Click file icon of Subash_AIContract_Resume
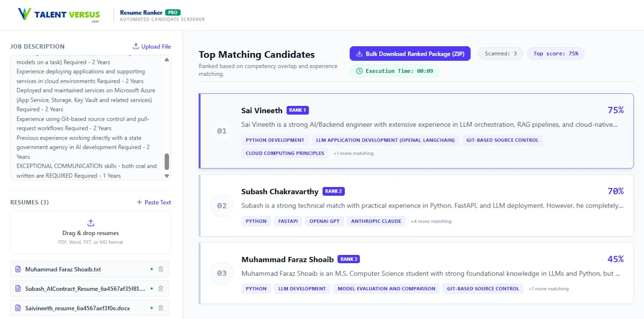The image size is (644, 319). pos(18,288)
